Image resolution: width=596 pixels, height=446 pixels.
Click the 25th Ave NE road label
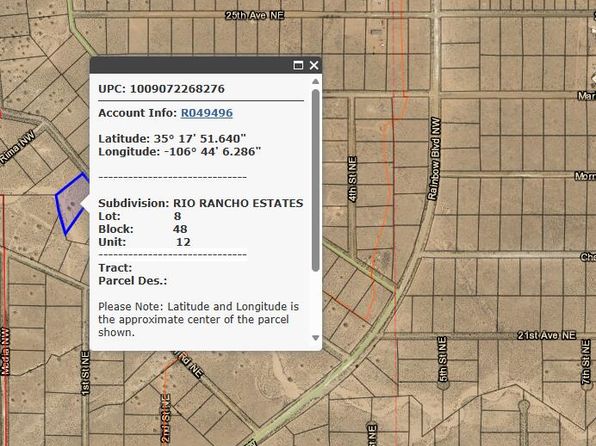(255, 15)
